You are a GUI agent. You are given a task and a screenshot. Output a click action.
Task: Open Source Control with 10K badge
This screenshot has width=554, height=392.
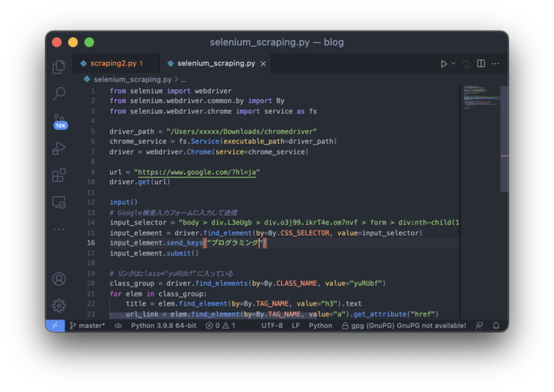click(59, 121)
